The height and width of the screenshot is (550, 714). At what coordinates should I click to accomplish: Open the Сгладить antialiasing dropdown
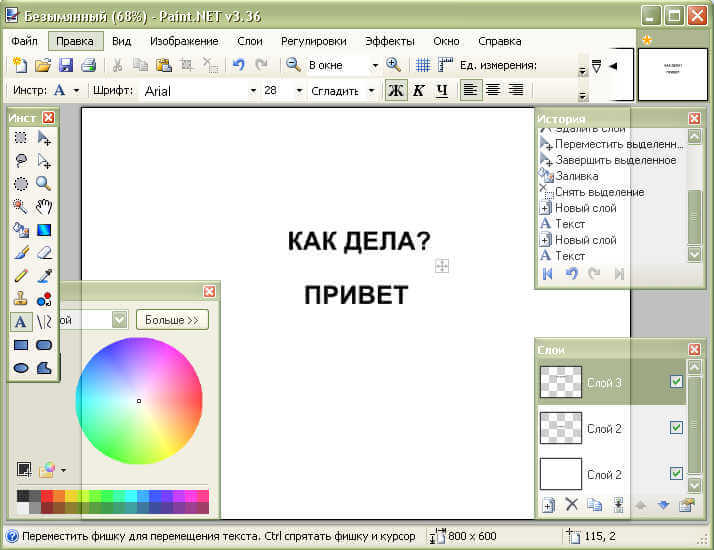(371, 91)
